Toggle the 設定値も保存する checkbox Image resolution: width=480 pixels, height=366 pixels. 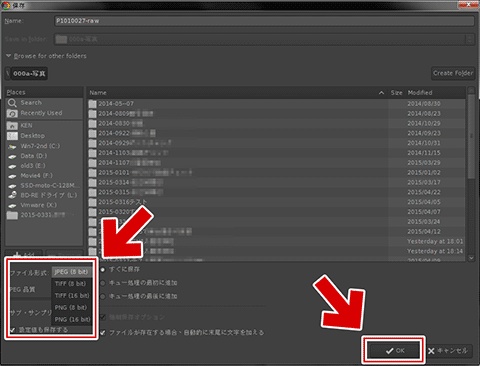[13, 330]
